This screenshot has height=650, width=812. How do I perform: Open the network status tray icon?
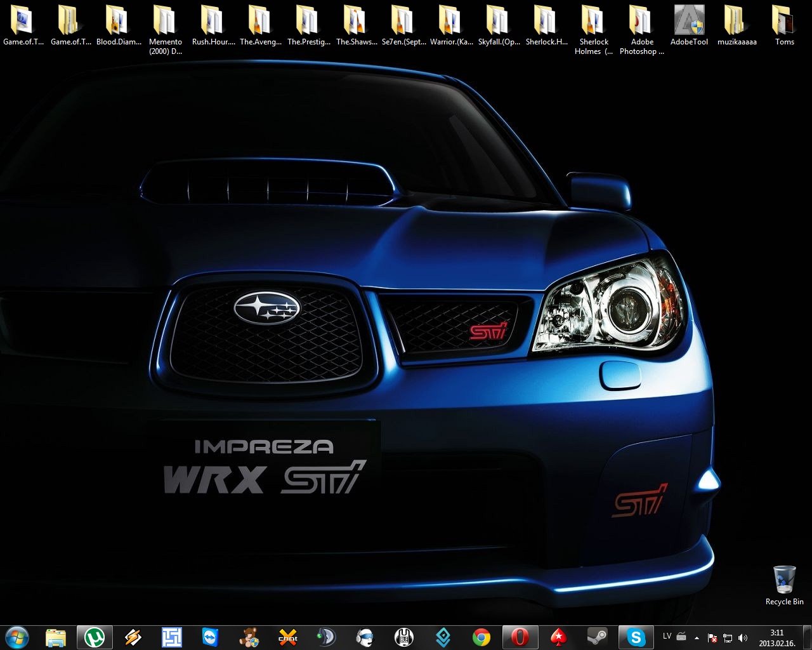click(x=728, y=637)
